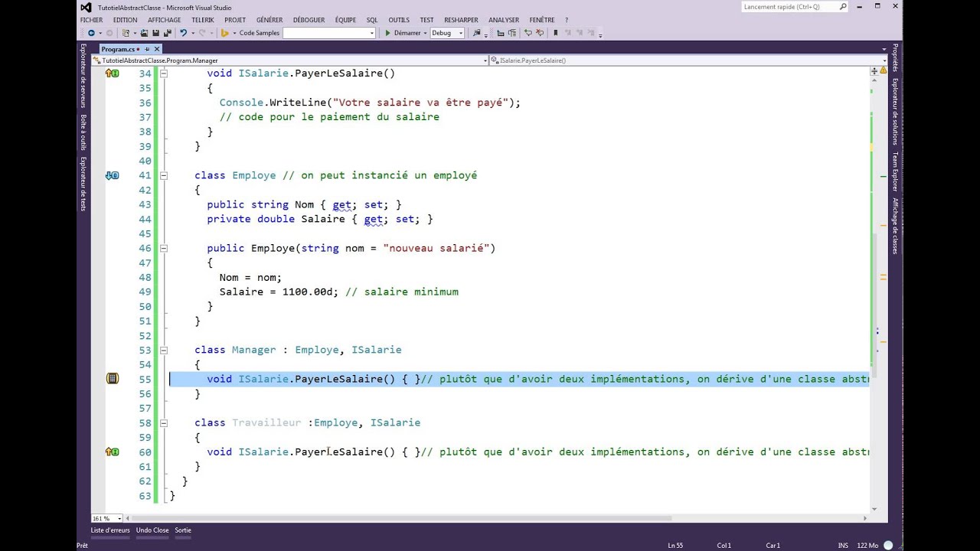Click the Open File folder icon
Viewport: 980px width, 551px height.
click(x=144, y=33)
